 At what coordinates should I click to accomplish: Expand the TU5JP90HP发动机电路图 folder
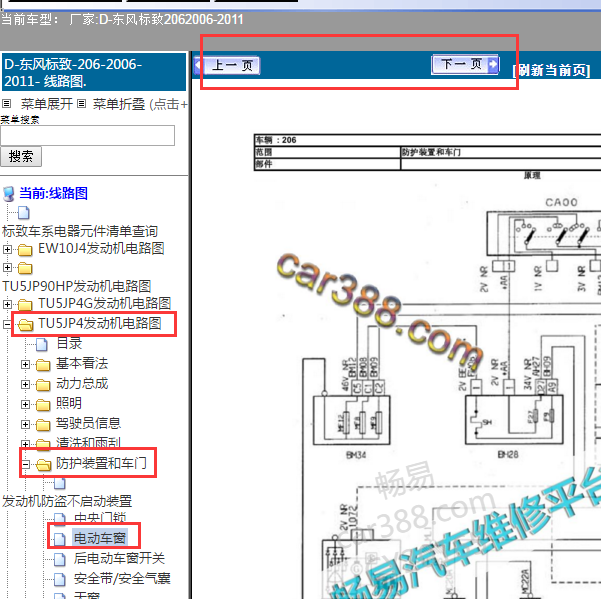(x=7, y=267)
